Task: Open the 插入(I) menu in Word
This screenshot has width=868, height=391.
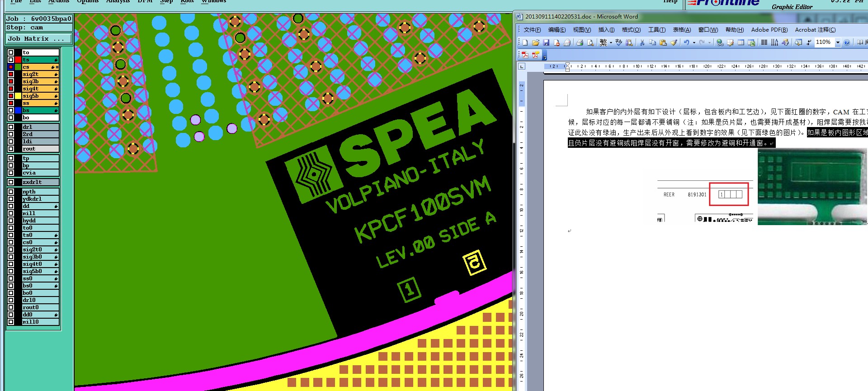Action: 606,30
